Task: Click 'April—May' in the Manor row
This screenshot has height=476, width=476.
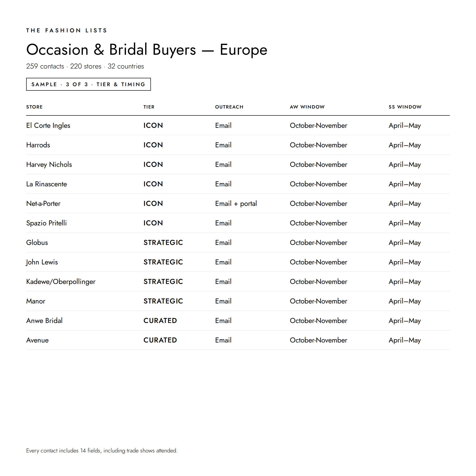Action: point(405,301)
